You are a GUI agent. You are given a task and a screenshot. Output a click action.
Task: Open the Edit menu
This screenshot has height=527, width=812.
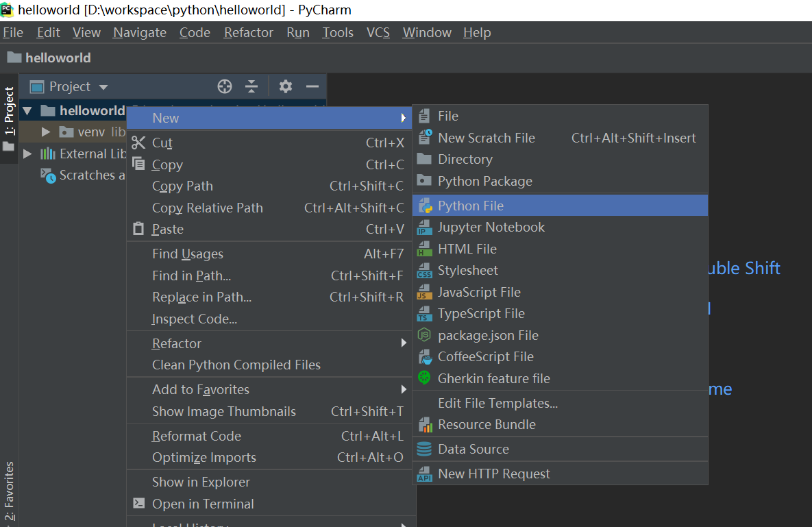(x=48, y=33)
